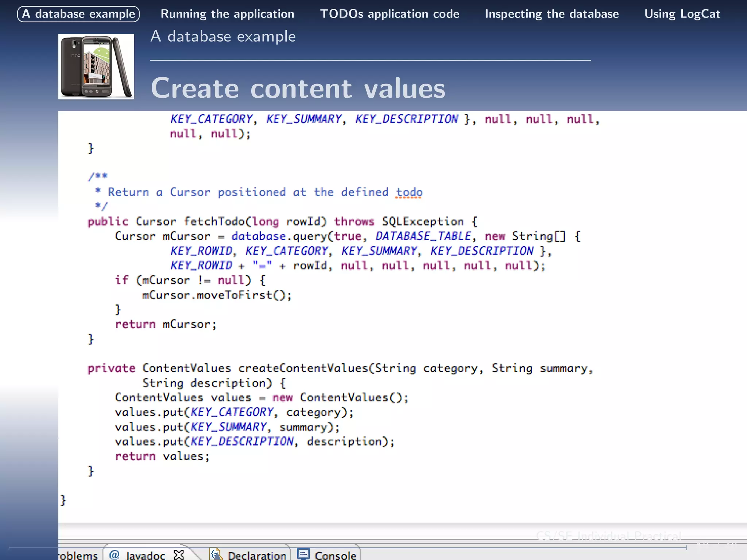
Task: Click 'values.put(KEY_SUMMARY, summary);' line
Action: [x=227, y=427]
